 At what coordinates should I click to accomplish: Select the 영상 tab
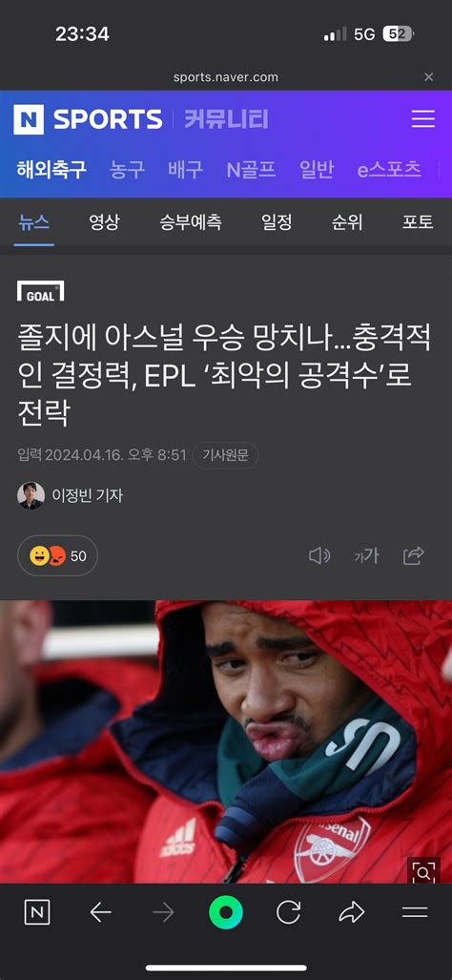[104, 222]
